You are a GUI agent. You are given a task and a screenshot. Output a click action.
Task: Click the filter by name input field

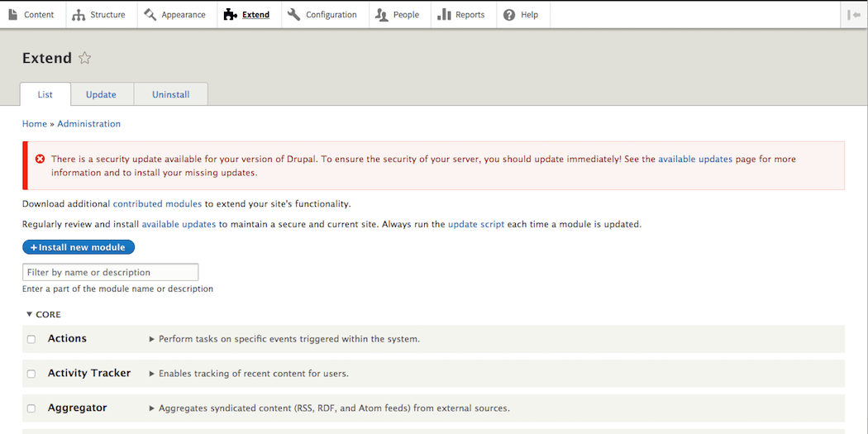110,272
